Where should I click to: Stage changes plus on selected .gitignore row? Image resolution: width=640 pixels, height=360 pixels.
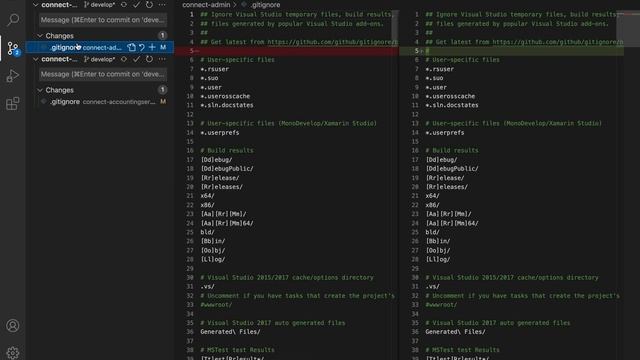coord(152,47)
